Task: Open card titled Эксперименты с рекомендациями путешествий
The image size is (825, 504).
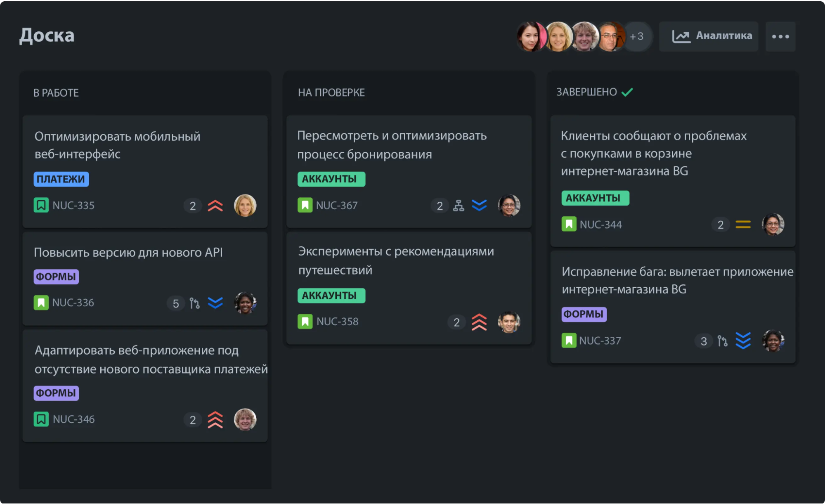Action: [396, 260]
